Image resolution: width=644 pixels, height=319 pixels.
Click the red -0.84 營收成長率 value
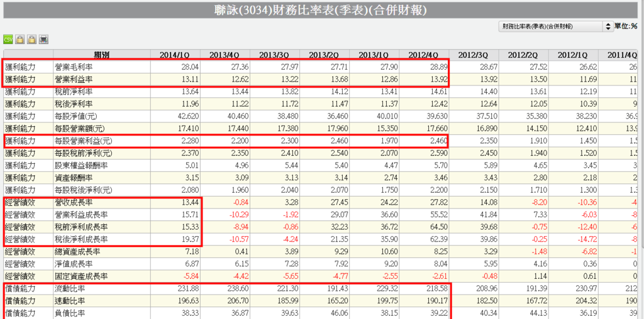tap(241, 203)
